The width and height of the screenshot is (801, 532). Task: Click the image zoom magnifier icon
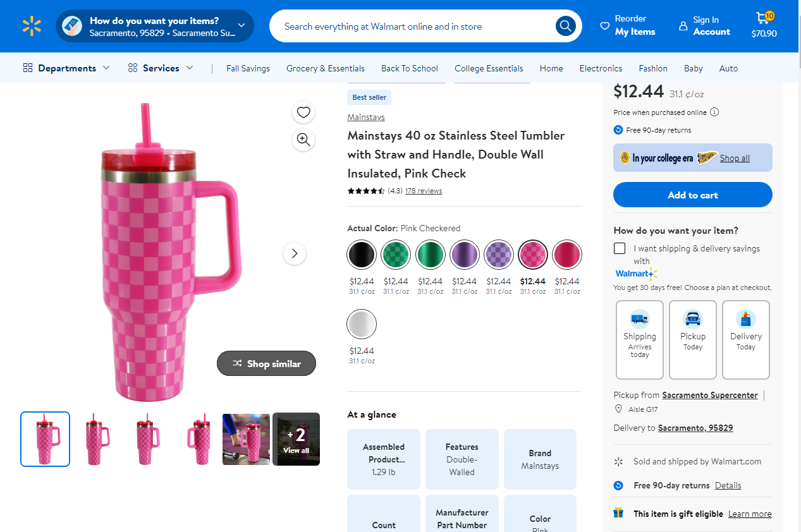303,140
